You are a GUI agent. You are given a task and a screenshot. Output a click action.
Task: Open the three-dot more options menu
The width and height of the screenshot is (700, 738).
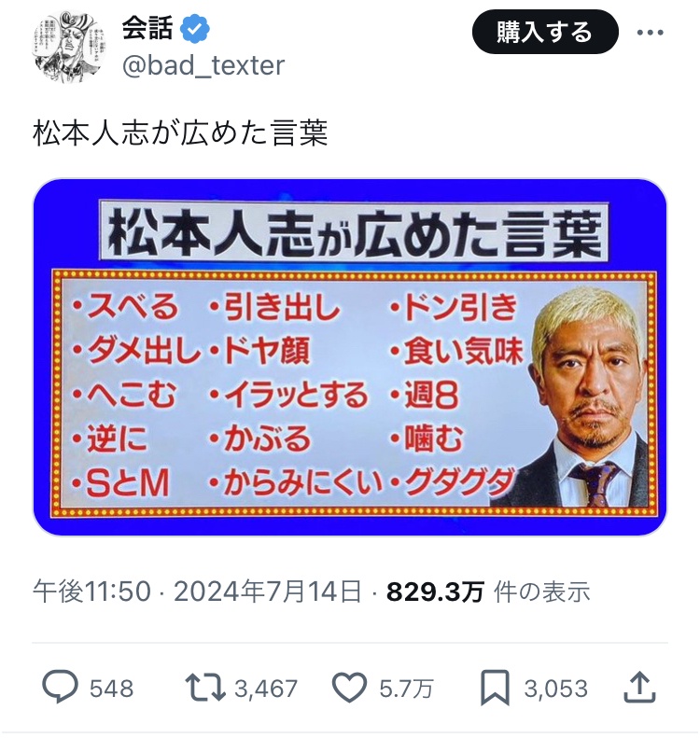click(x=651, y=33)
